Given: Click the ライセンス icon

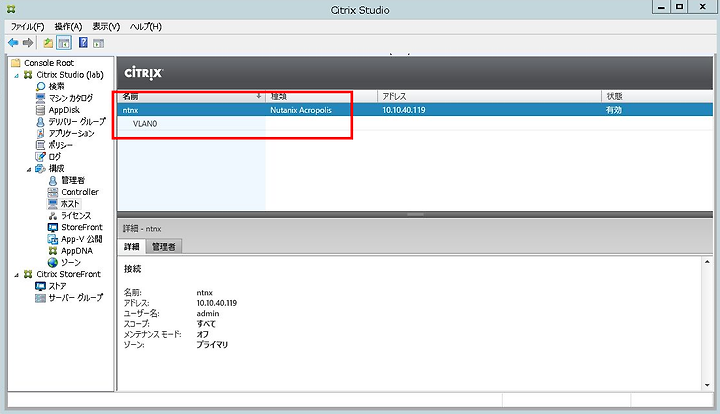Looking at the screenshot, I should 53,215.
